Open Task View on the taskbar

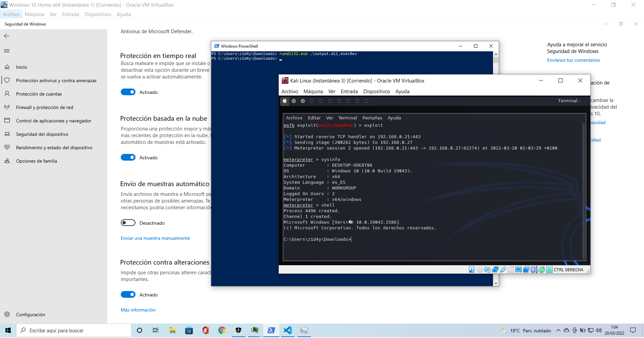point(156,330)
